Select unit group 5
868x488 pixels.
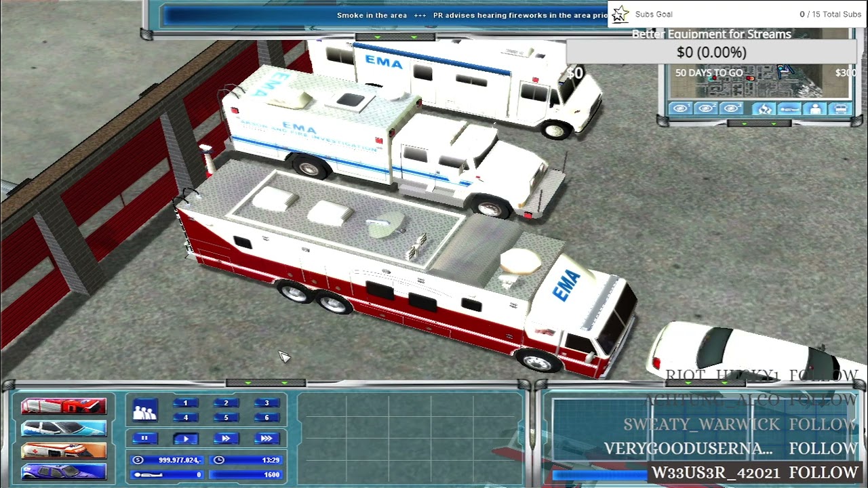226,418
